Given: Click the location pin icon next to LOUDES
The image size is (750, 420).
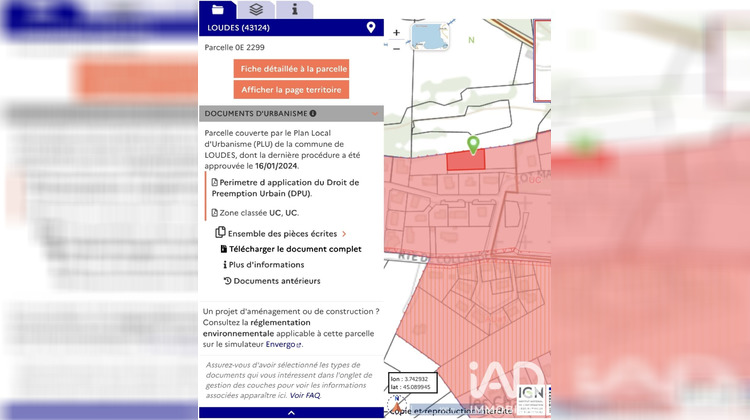Looking at the screenshot, I should click(x=371, y=27).
